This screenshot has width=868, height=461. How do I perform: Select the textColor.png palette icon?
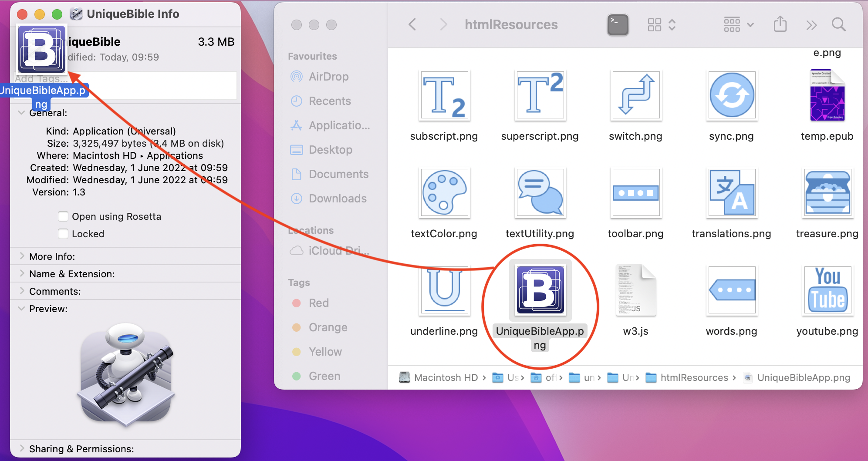coord(444,193)
